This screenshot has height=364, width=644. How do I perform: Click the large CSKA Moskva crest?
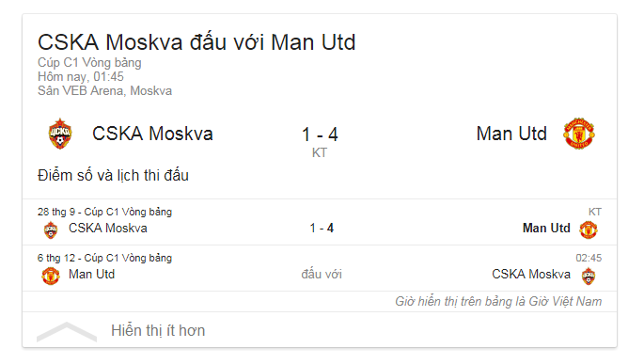pos(60,134)
